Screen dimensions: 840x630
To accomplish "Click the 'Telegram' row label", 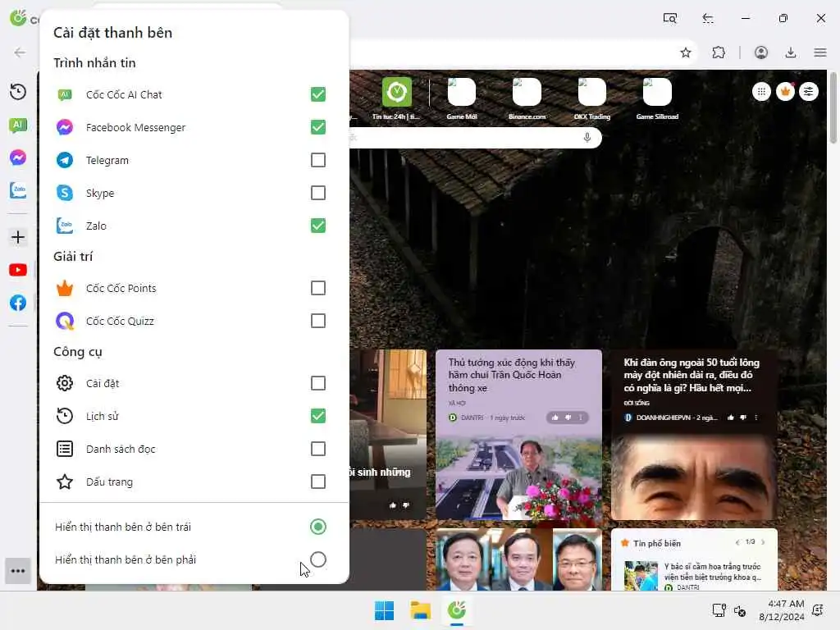I will 107,160.
